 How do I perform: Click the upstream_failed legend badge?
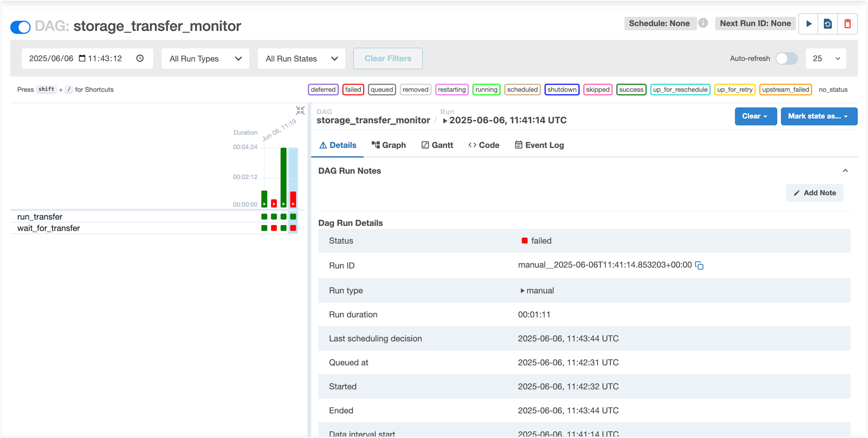(x=786, y=89)
